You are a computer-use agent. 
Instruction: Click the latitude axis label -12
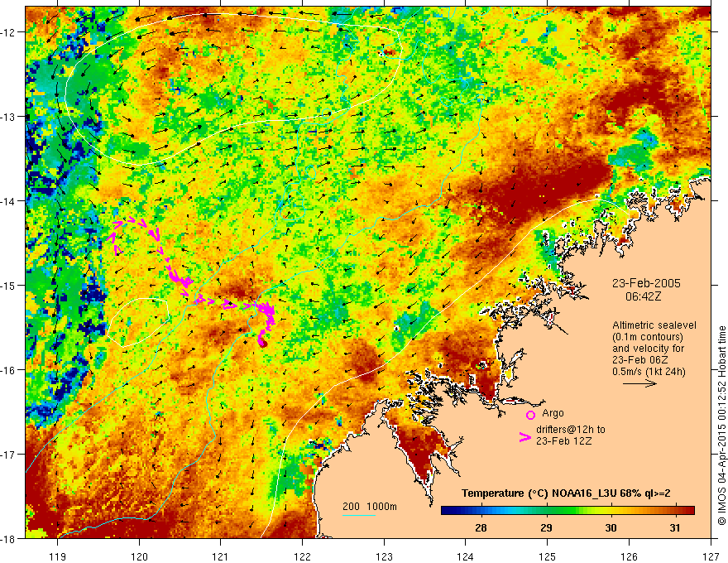tap(9, 32)
